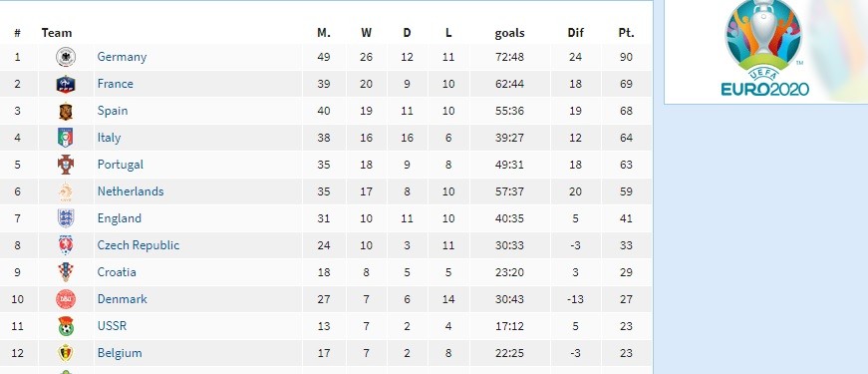Click the Denmark red round crest
868x374 pixels.
pos(66,299)
